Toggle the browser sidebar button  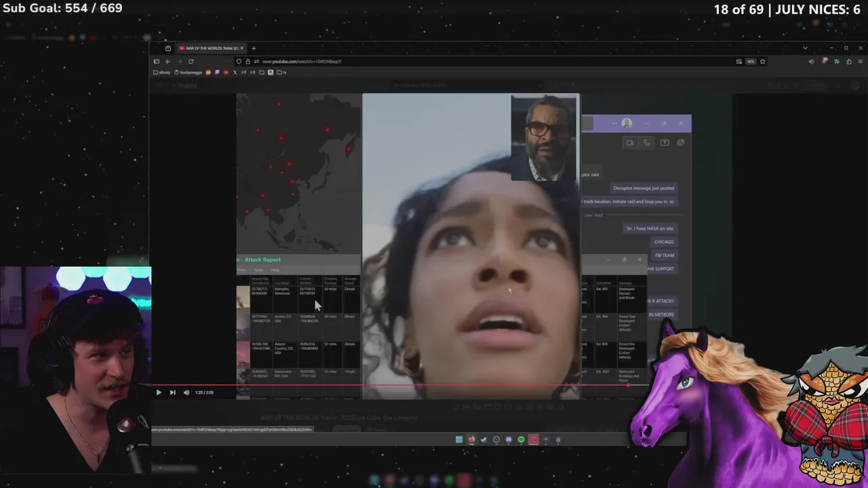pyautogui.click(x=157, y=62)
